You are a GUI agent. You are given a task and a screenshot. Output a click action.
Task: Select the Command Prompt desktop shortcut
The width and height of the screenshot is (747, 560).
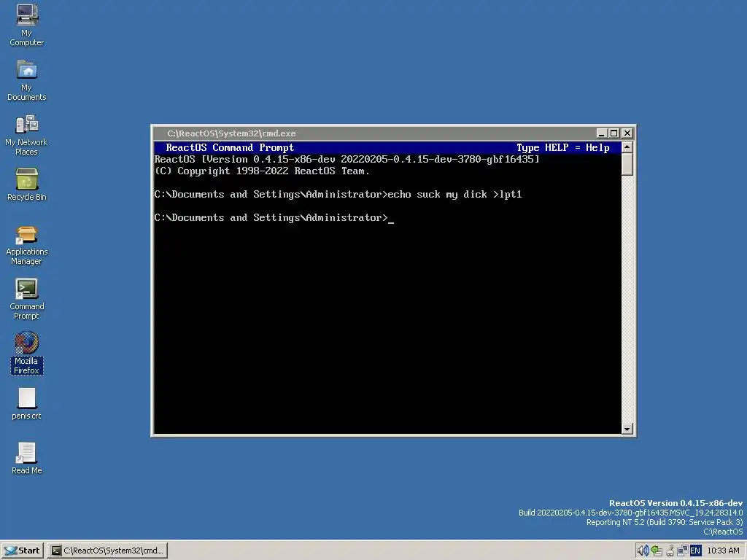(27, 300)
